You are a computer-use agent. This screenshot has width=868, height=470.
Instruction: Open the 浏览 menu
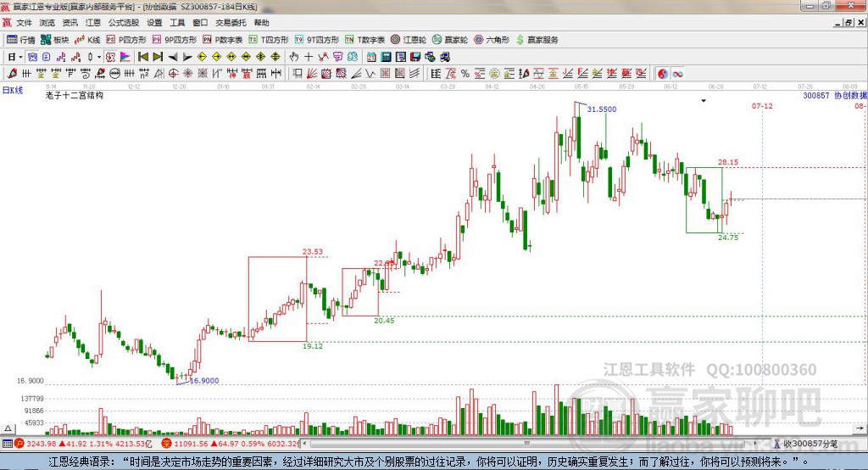pos(47,23)
